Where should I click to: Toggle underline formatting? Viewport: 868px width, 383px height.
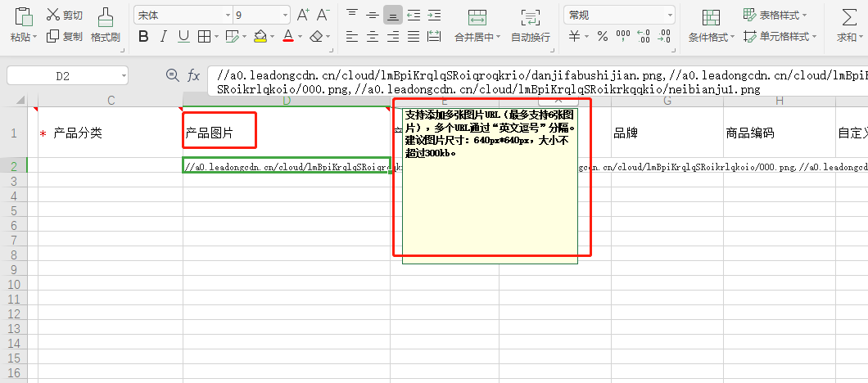183,36
